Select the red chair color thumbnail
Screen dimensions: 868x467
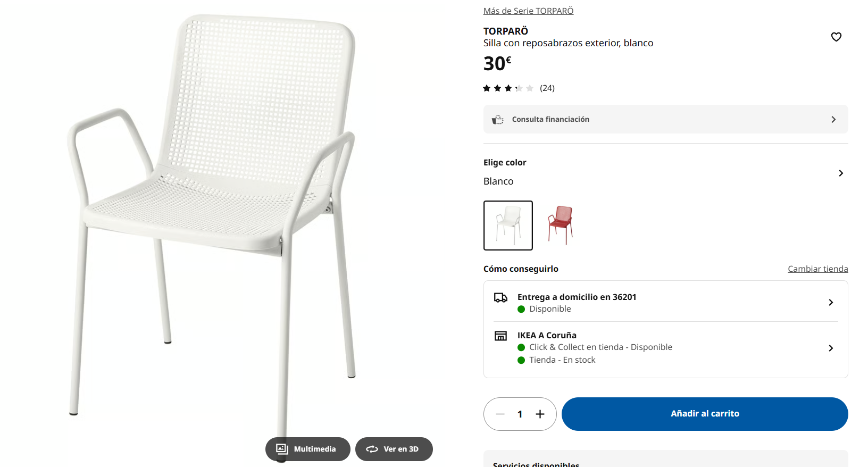[x=561, y=226]
